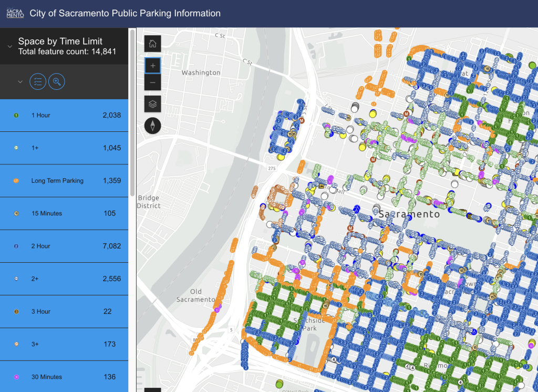
Task: Reset map orientation with compass button
Action: [x=152, y=126]
